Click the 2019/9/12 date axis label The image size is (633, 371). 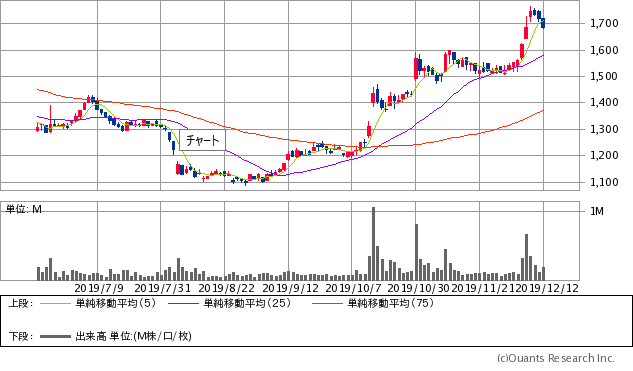(290, 288)
